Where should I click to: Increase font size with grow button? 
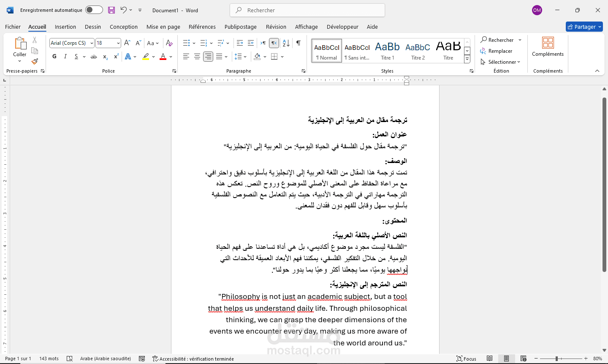(127, 43)
